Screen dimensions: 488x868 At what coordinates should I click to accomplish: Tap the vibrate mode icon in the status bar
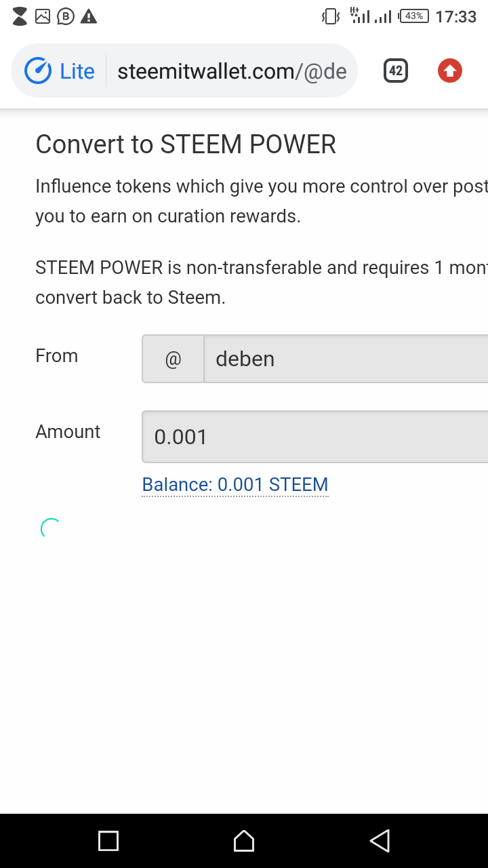(331, 16)
